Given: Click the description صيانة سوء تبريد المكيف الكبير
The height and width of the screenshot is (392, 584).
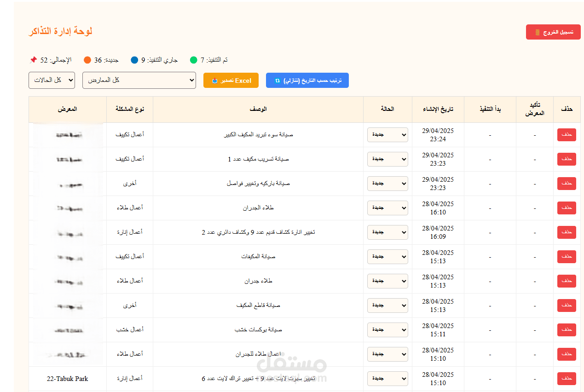Looking at the screenshot, I should coord(258,135).
